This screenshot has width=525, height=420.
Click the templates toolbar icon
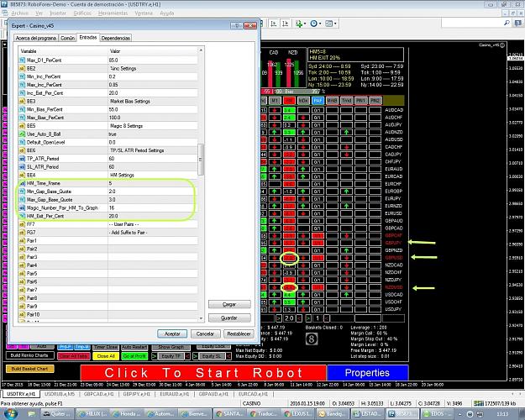coord(328,24)
